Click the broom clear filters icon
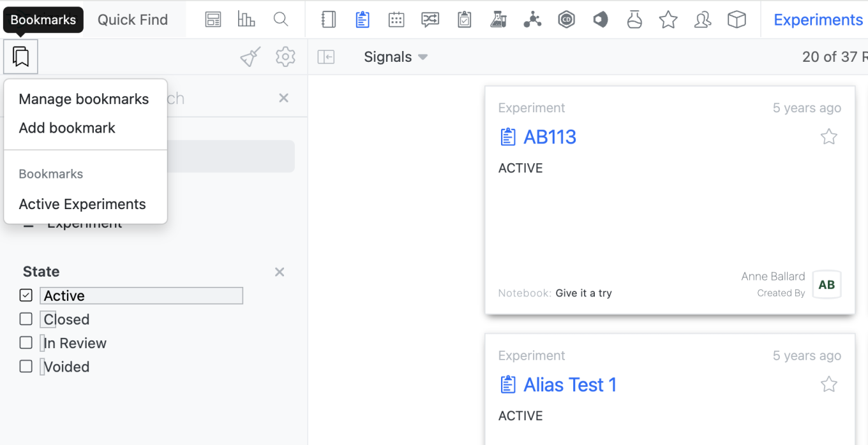 (x=250, y=57)
